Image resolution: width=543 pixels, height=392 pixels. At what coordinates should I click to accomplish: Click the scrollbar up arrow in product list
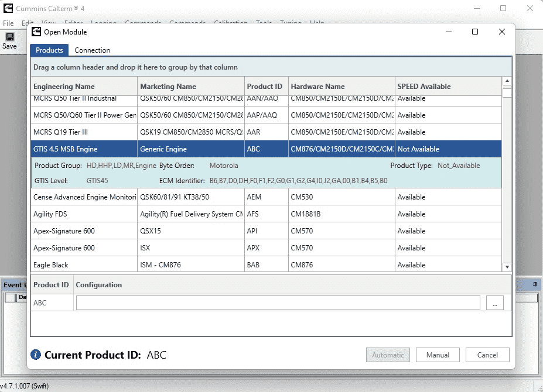point(507,81)
